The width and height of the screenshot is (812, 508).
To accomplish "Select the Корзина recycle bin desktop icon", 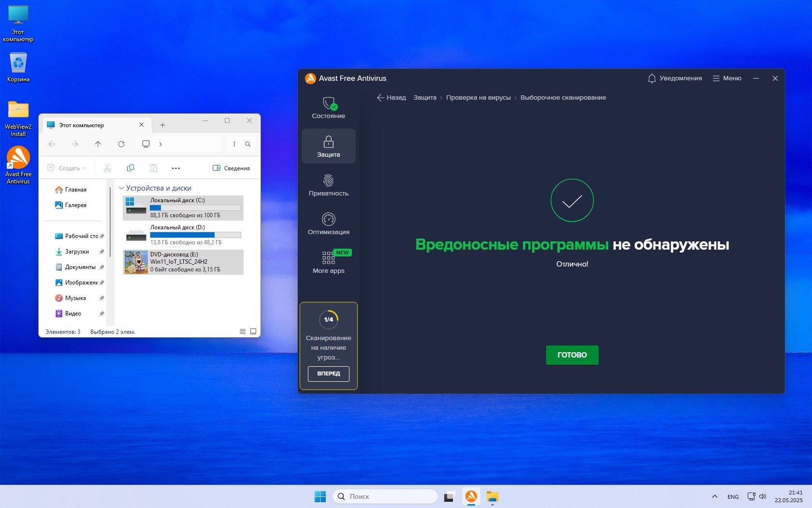I will (x=18, y=67).
